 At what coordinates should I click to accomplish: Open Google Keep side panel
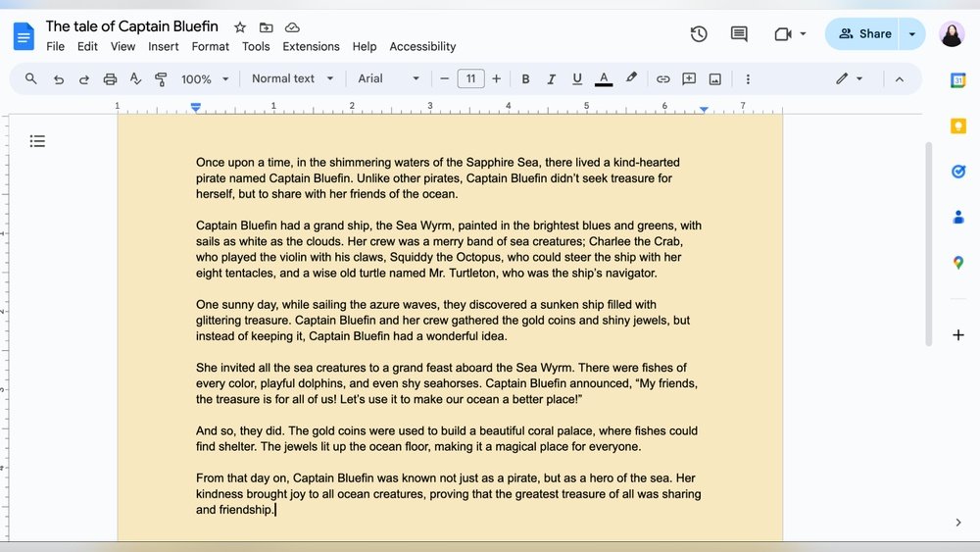[958, 125]
